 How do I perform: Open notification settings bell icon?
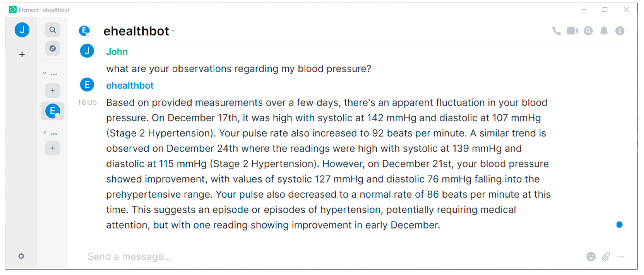(604, 31)
